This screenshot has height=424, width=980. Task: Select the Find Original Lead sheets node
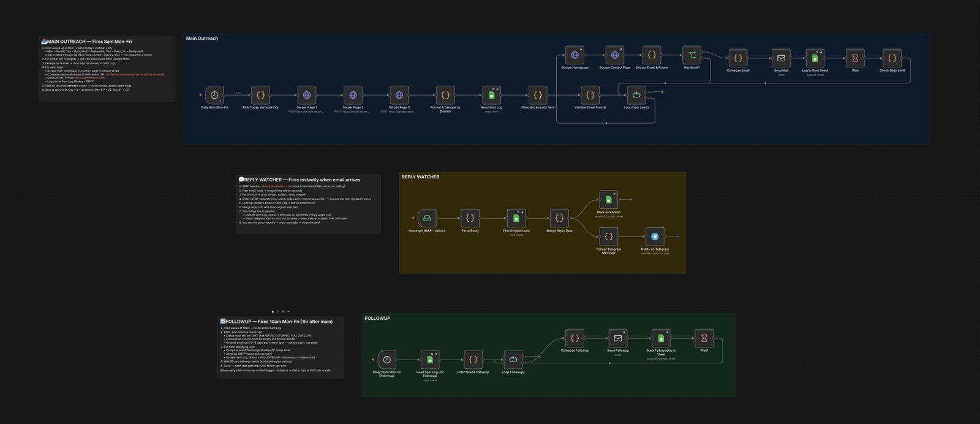point(516,218)
